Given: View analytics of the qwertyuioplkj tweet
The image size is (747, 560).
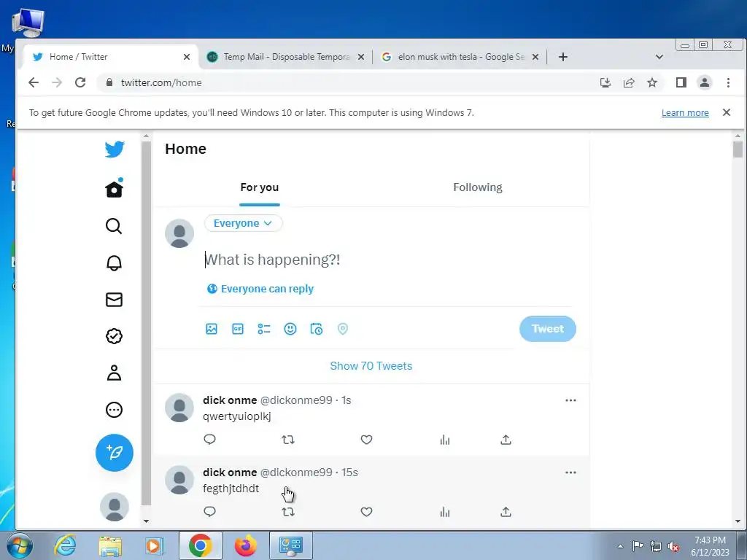Looking at the screenshot, I should 445,440.
